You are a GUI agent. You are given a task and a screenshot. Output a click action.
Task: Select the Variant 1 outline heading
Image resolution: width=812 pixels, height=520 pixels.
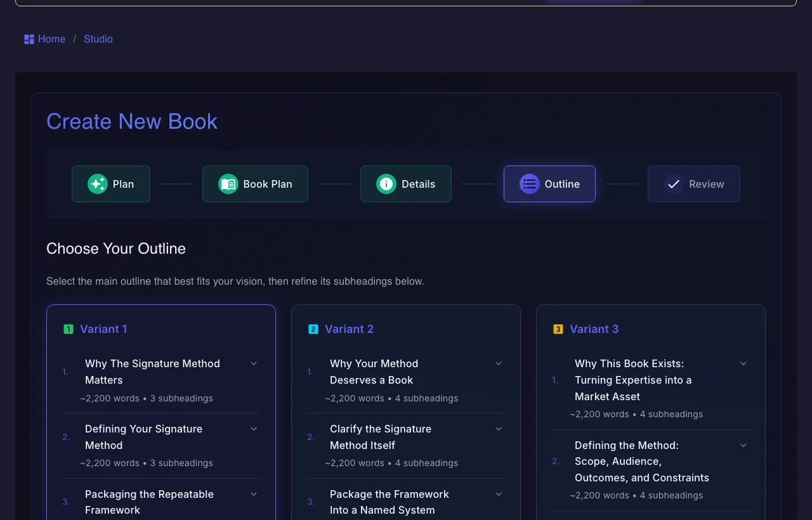(x=103, y=329)
